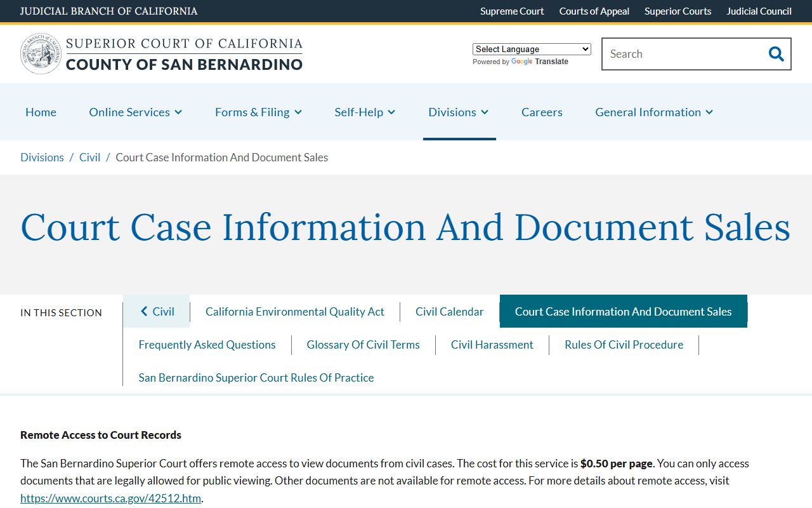
Task: Open the courts.ca.gov/42512.htm link
Action: 110,498
